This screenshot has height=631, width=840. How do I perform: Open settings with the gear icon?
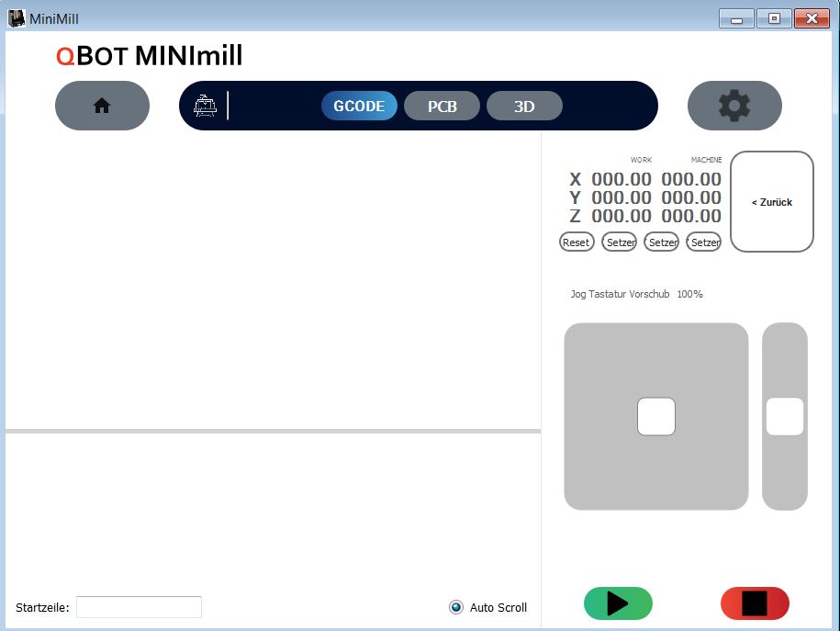point(734,106)
